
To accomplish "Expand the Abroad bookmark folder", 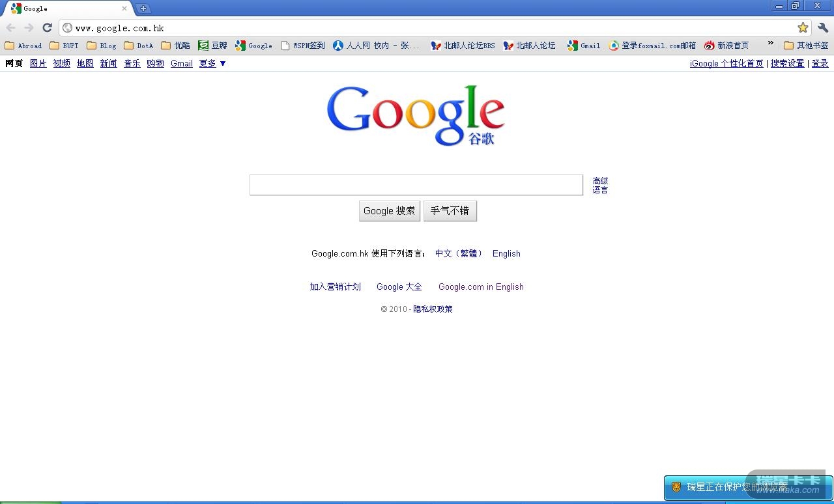I will click(x=23, y=46).
